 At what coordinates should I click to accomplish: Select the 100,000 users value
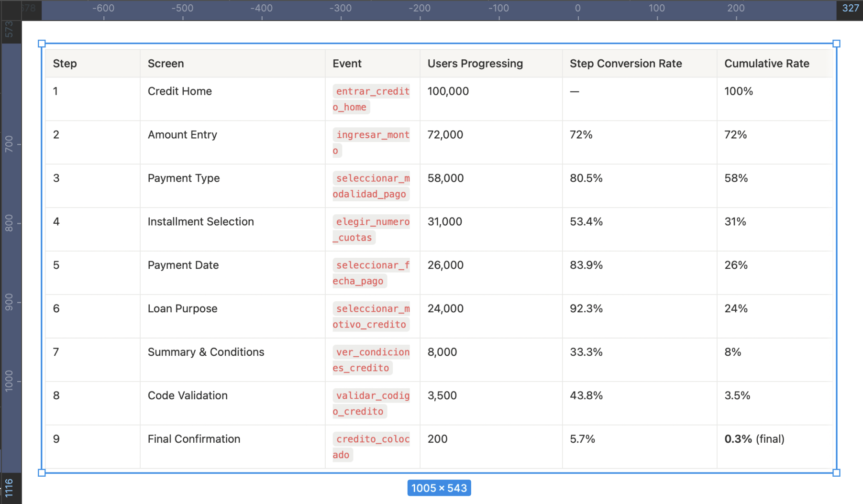pyautogui.click(x=448, y=91)
